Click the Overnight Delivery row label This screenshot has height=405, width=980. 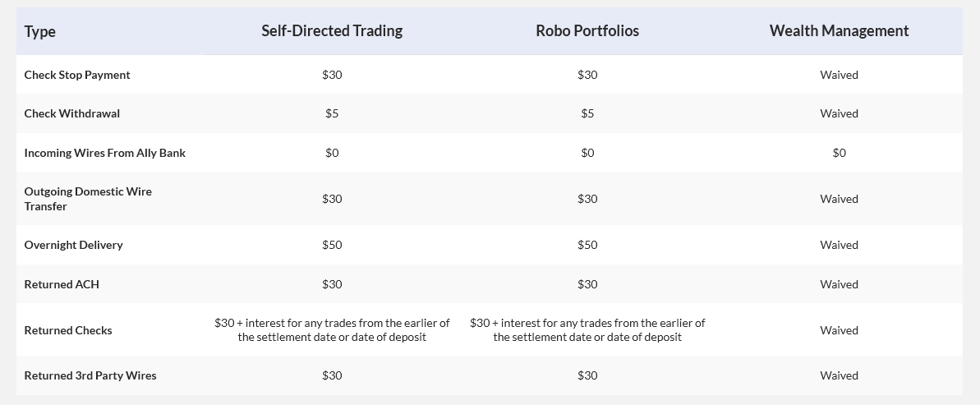pyautogui.click(x=73, y=245)
